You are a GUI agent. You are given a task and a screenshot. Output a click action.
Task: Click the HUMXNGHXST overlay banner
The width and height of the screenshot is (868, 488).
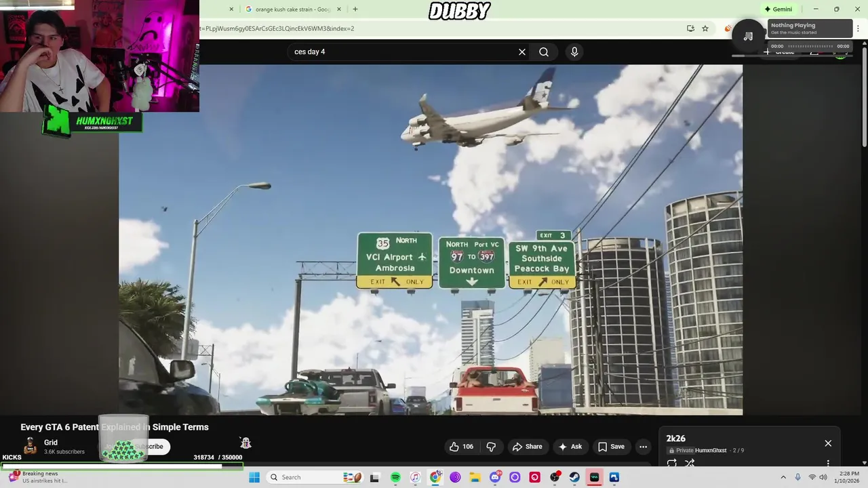pos(93,122)
